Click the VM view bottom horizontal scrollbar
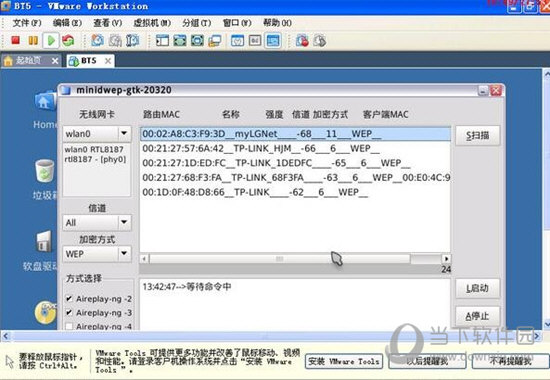The height and width of the screenshot is (380, 550). 271,336
